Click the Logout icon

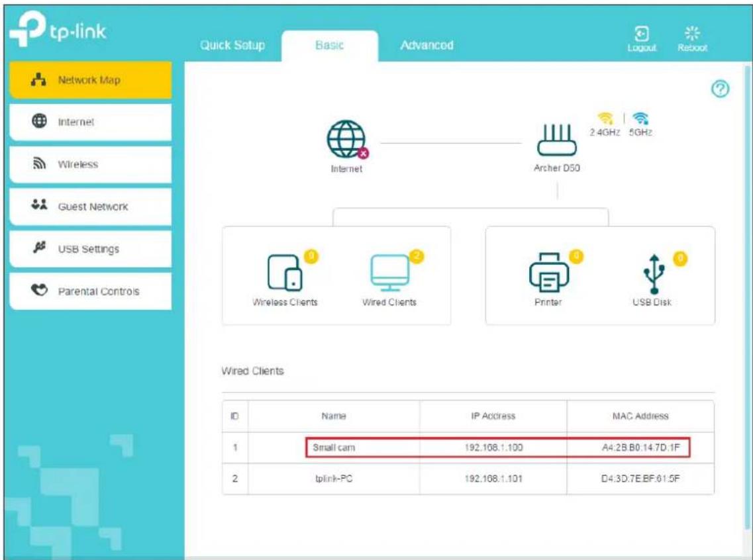point(642,34)
